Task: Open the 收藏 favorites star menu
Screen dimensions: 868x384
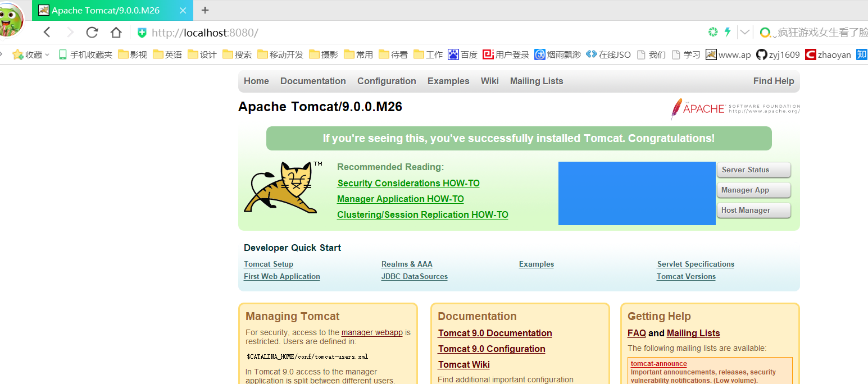Action: tap(31, 54)
